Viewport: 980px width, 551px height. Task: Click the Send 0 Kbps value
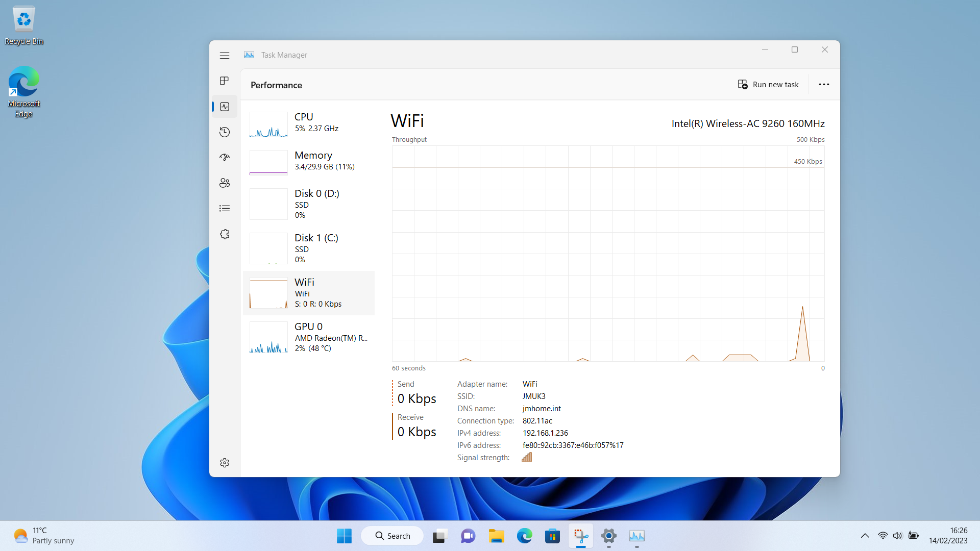416,398
